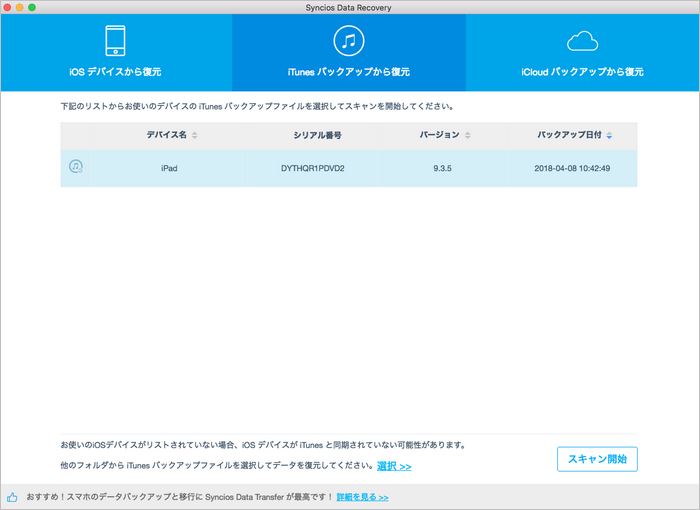This screenshot has height=510, width=700.
Task: Open the iTunes バックアップから復元 tab
Action: click(349, 53)
